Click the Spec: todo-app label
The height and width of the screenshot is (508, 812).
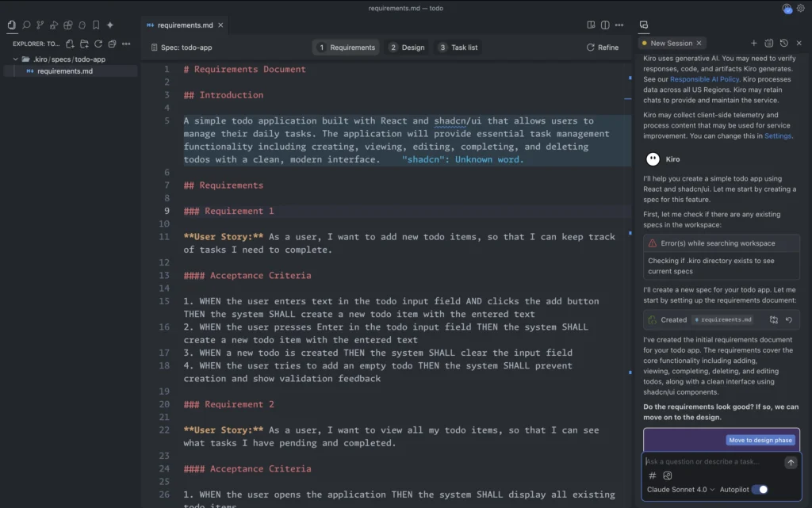tap(182, 48)
